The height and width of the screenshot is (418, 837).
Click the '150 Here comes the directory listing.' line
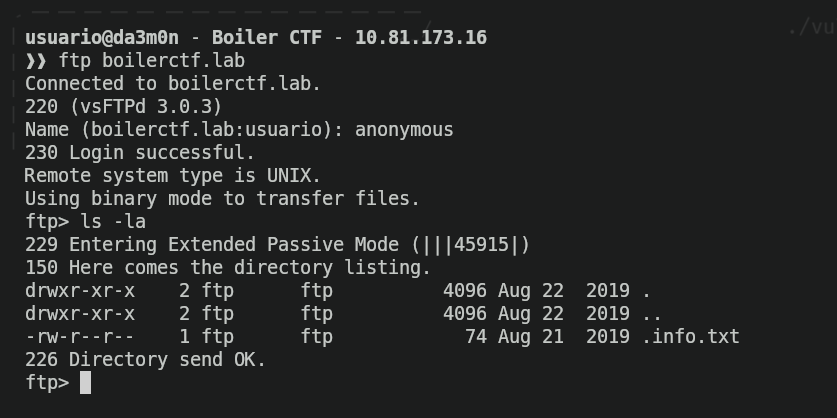click(227, 267)
